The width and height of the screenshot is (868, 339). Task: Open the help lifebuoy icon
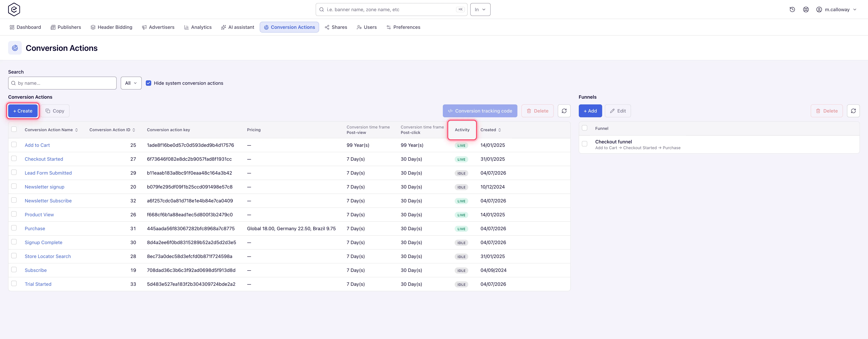[806, 9]
